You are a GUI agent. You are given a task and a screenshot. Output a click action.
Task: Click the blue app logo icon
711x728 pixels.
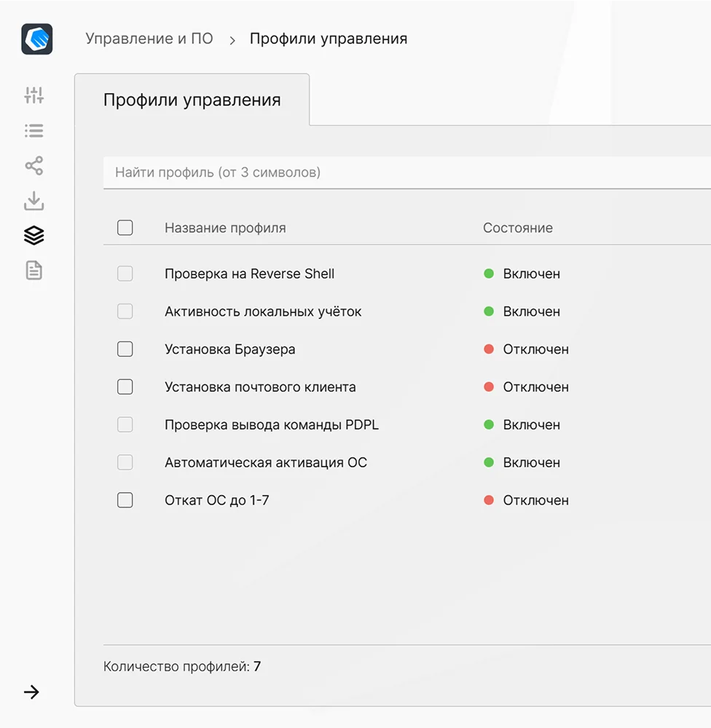click(x=36, y=39)
